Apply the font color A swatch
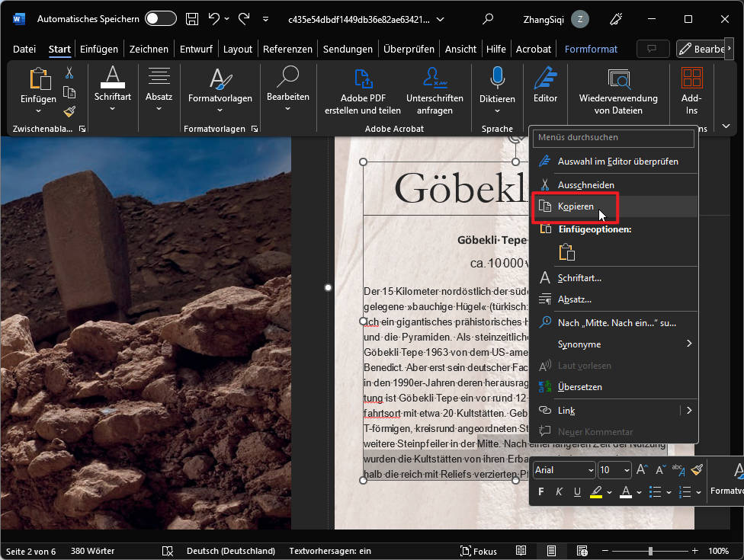The image size is (744, 560). click(x=626, y=491)
